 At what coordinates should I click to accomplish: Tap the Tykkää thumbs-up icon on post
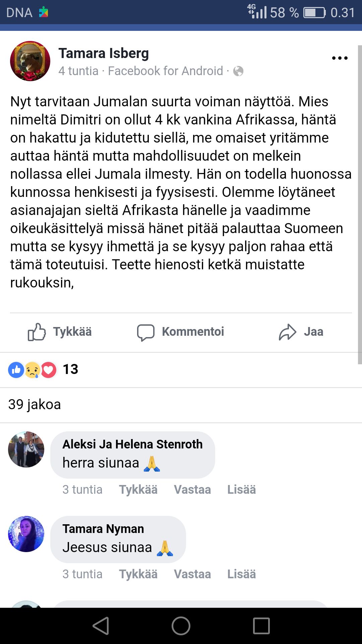point(37,332)
